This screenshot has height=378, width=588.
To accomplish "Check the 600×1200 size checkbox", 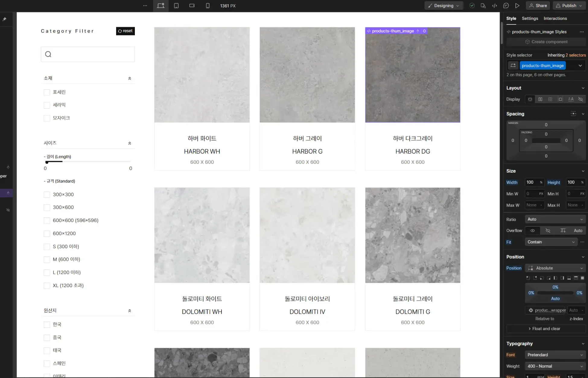I will coord(47,233).
